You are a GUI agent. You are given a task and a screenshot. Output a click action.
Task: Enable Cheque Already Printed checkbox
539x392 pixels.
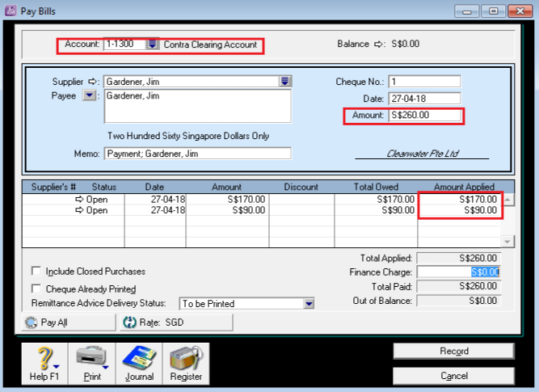36,289
